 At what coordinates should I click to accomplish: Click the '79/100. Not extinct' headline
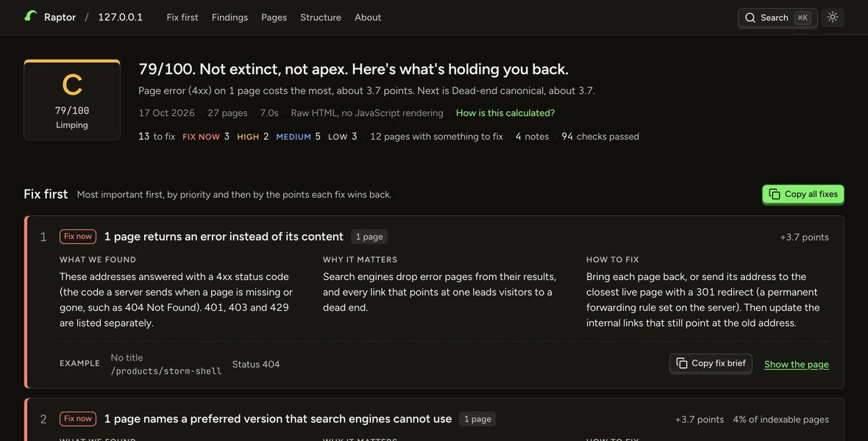pos(353,69)
